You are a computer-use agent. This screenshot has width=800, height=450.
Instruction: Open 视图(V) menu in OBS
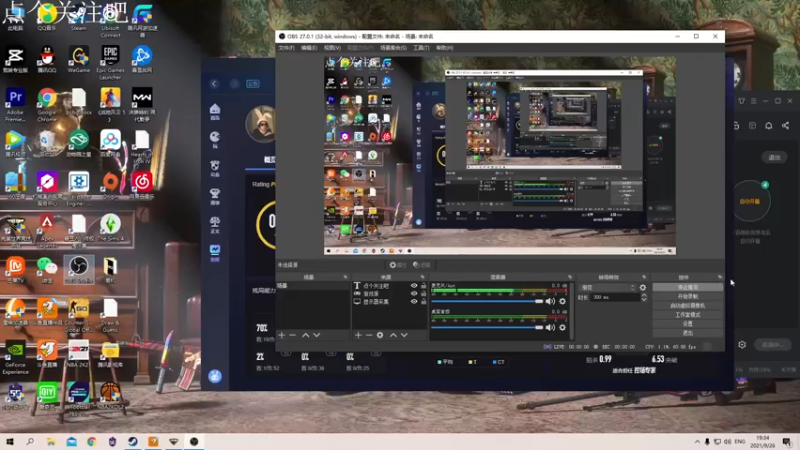[332, 48]
